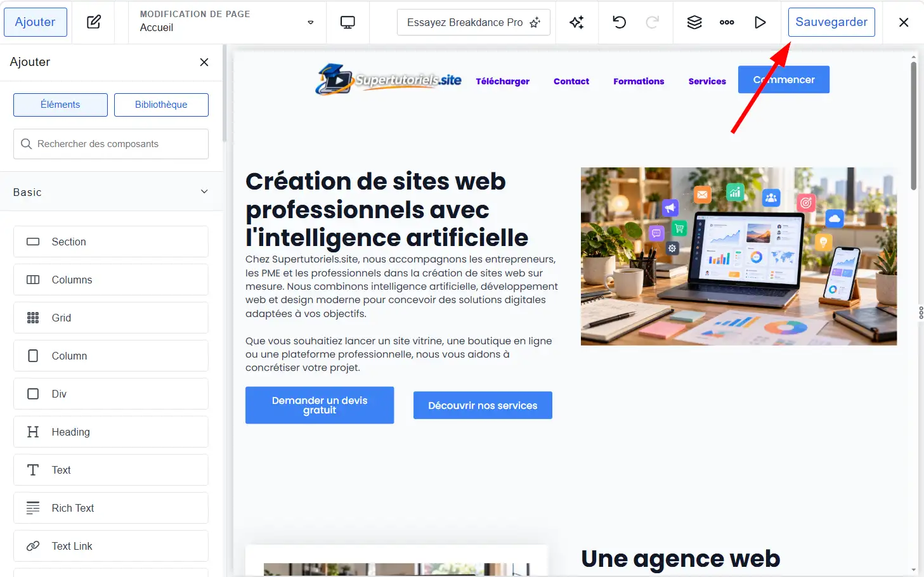Select the paragraph starting 'Chez Supertutoriels.site'
924x577 pixels.
(402, 287)
